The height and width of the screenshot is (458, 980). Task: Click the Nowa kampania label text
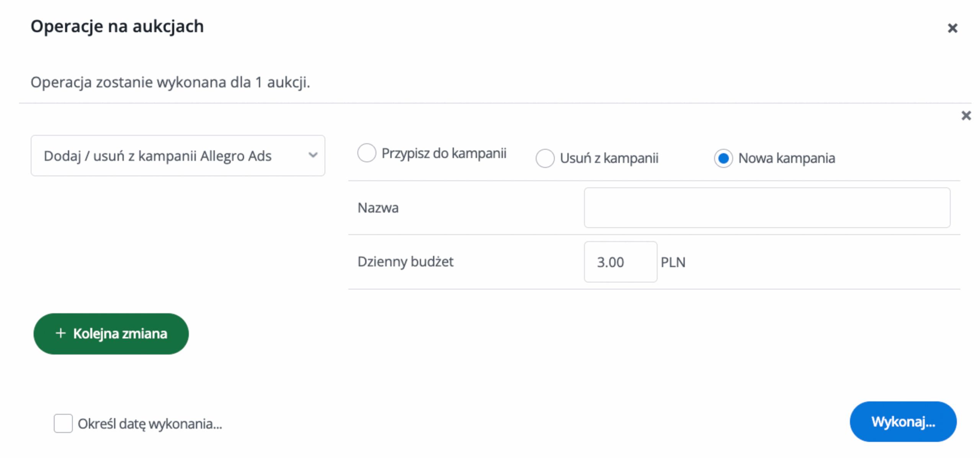click(x=786, y=158)
